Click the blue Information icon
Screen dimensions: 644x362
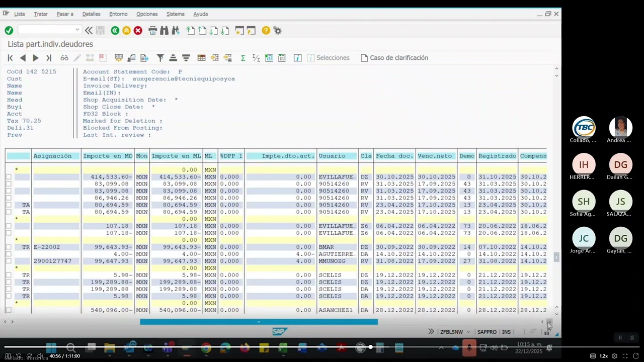(x=297, y=58)
